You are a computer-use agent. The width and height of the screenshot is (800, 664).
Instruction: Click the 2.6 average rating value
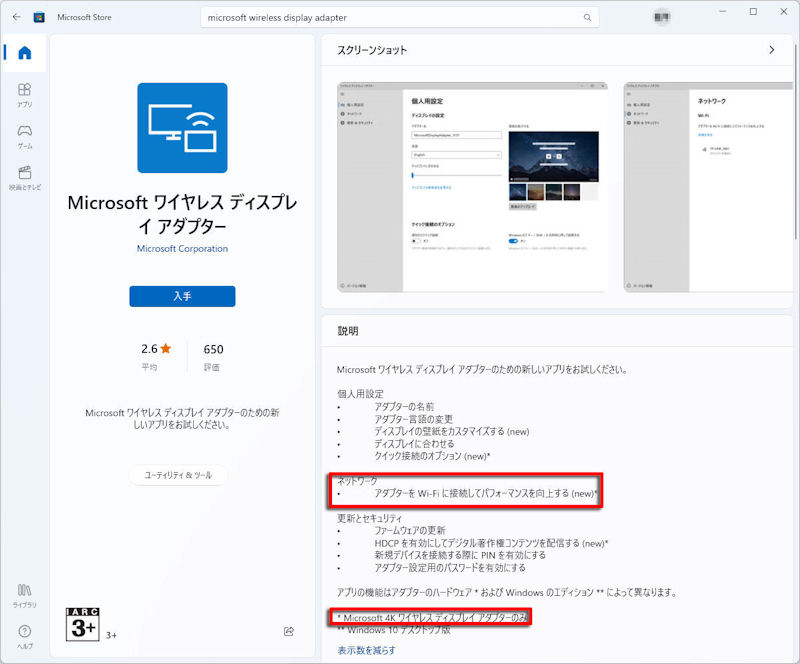(149, 349)
